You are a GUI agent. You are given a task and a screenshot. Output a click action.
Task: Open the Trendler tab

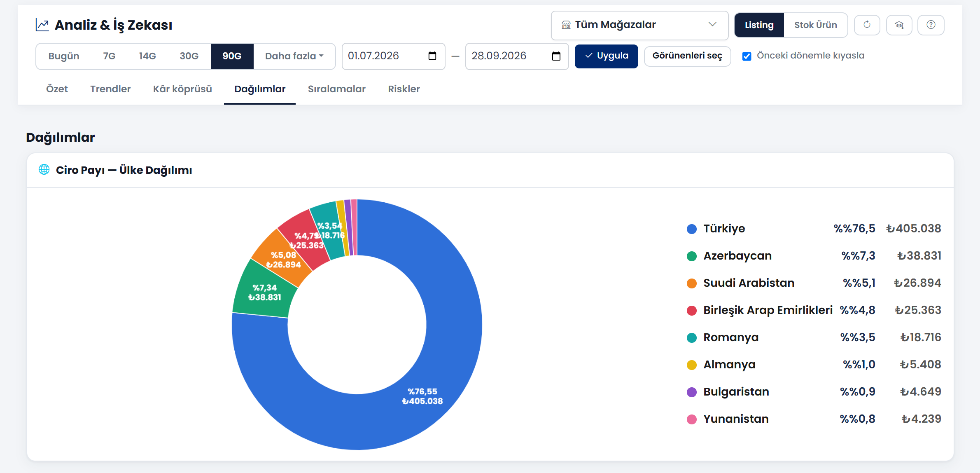(110, 89)
